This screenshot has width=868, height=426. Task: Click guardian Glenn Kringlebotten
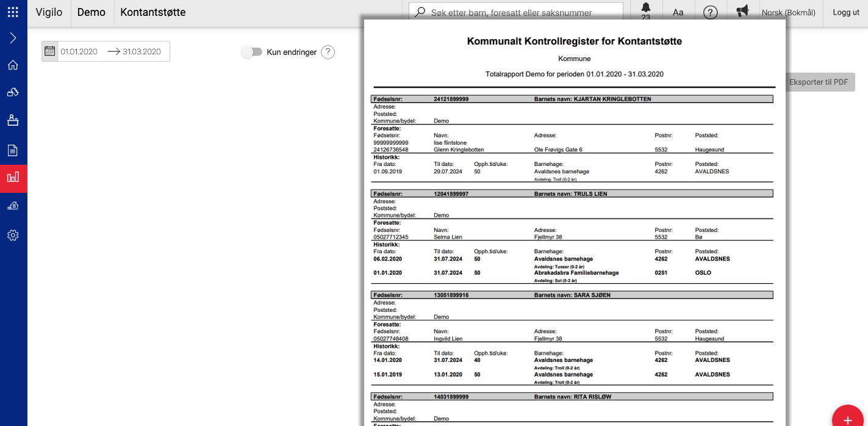[459, 150]
